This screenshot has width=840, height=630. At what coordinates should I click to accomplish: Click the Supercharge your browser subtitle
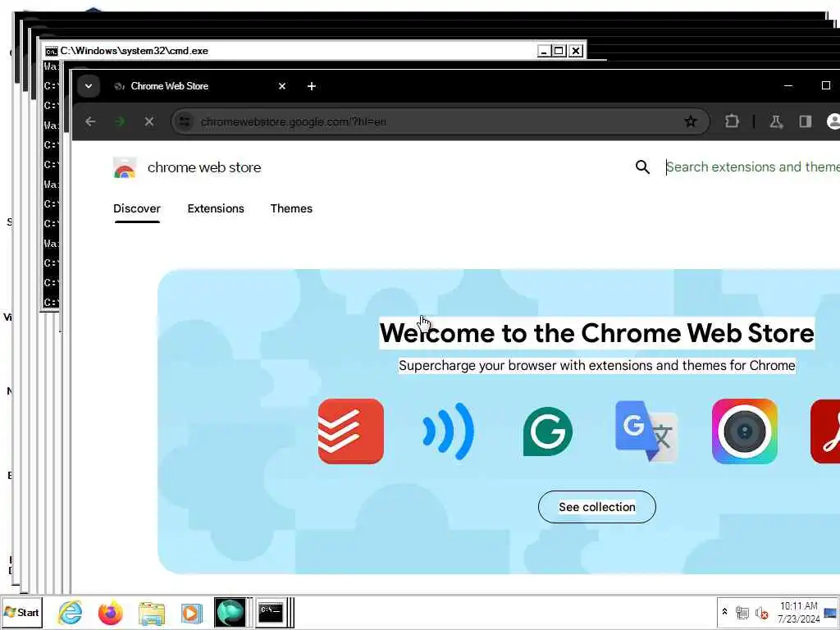[x=597, y=365]
